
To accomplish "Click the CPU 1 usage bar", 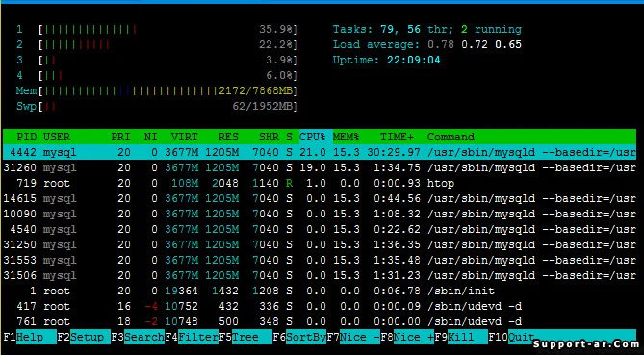I will (168, 29).
